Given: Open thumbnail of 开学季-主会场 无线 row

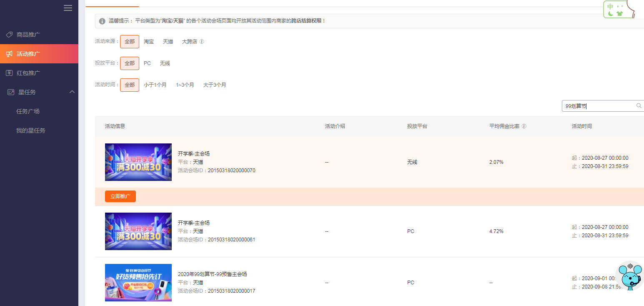Looking at the screenshot, I should tap(138, 162).
